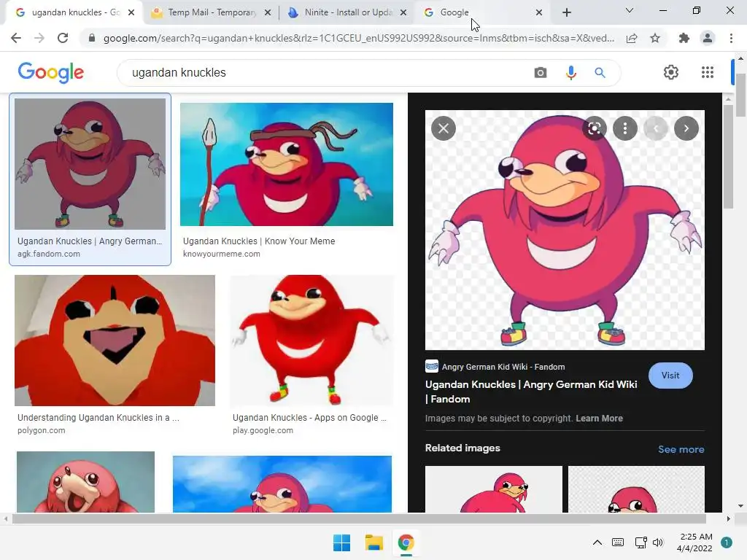
Task: Reload the current page
Action: [x=63, y=38]
